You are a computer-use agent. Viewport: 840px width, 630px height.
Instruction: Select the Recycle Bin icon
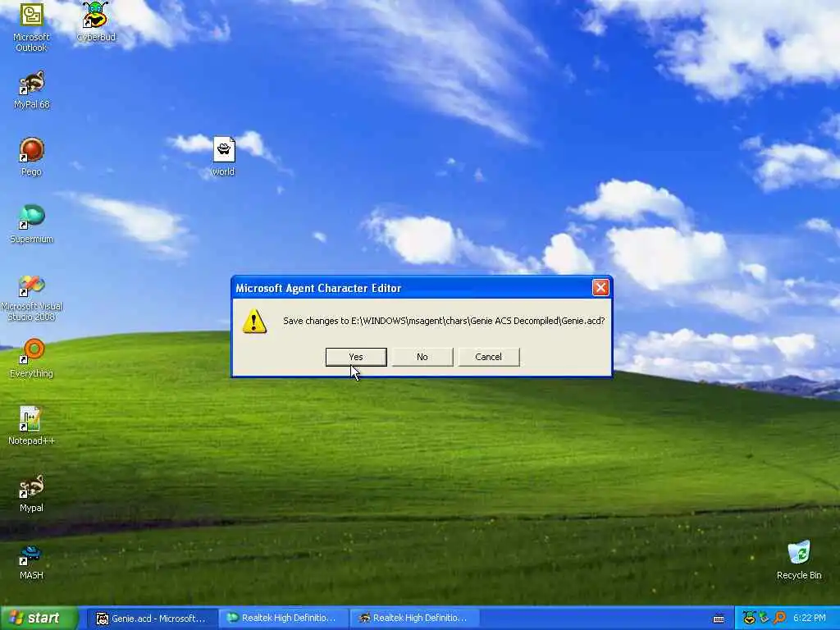click(799, 560)
